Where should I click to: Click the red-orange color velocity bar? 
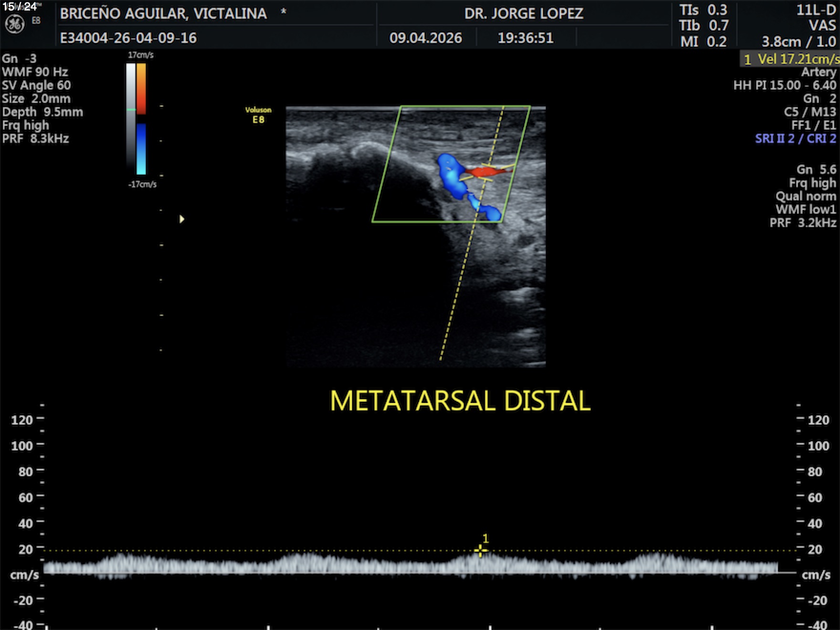(141, 88)
